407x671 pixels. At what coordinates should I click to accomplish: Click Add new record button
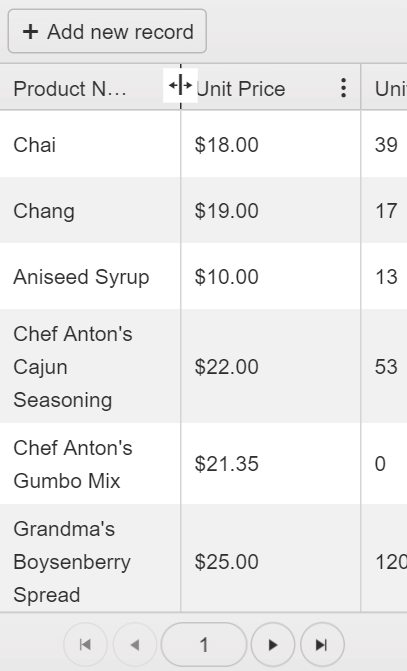click(107, 31)
